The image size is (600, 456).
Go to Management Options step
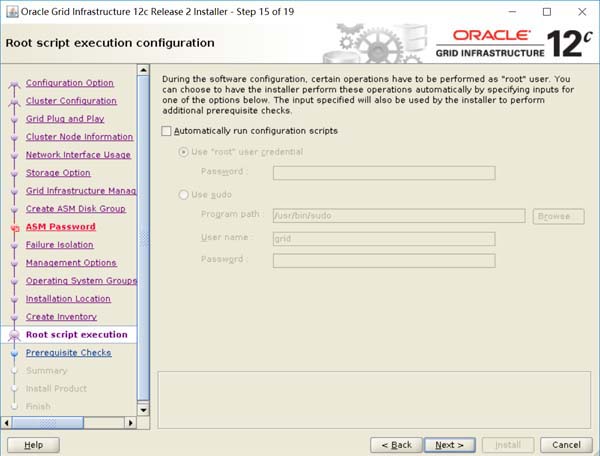71,263
